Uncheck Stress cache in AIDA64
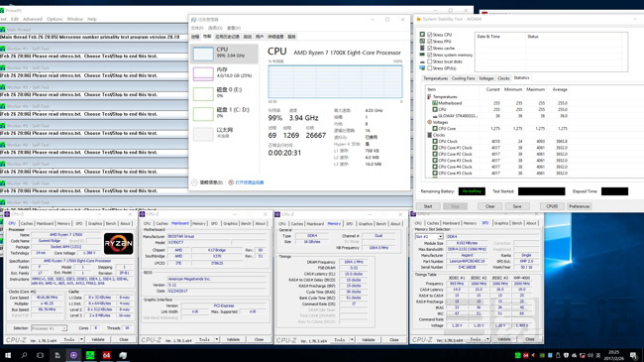Screen dimensions: 644x362 (x=430, y=49)
